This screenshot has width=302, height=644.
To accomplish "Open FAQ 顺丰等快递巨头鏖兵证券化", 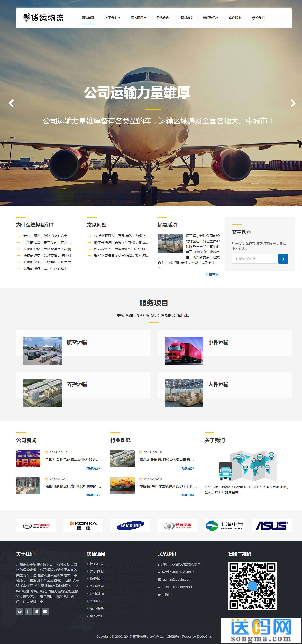I will tap(121, 242).
